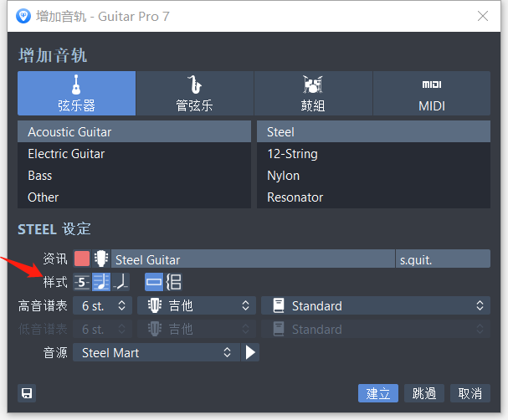Edit the s.guit. short name field

(x=443, y=259)
